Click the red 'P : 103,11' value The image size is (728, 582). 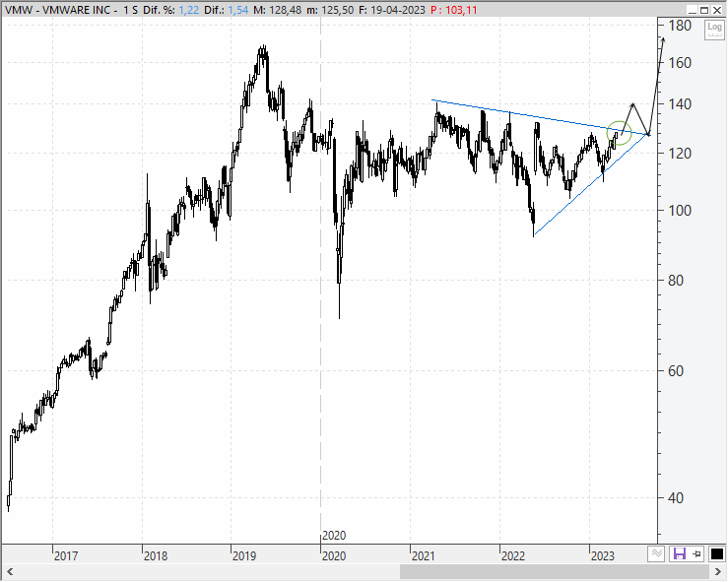click(453, 10)
